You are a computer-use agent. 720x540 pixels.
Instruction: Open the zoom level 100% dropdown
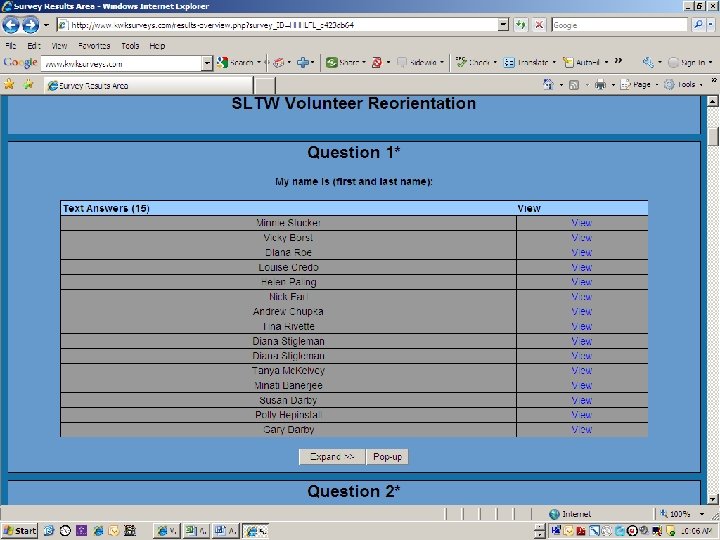tap(702, 514)
